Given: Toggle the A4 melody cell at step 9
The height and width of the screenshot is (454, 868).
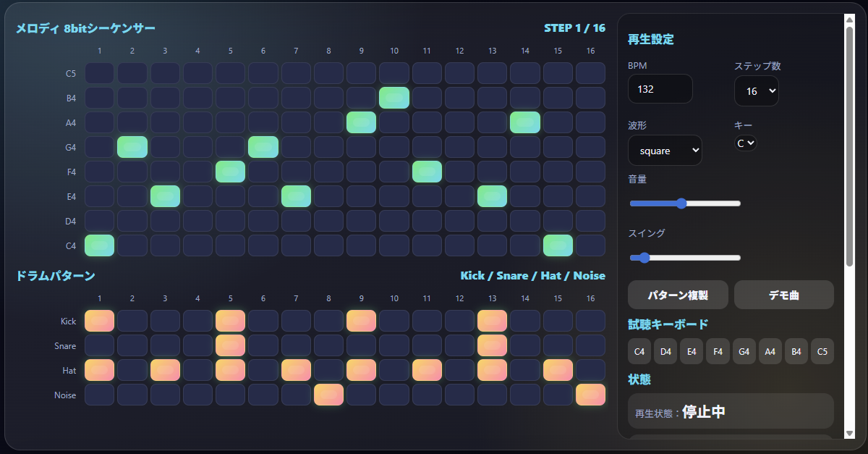Looking at the screenshot, I should tap(361, 122).
